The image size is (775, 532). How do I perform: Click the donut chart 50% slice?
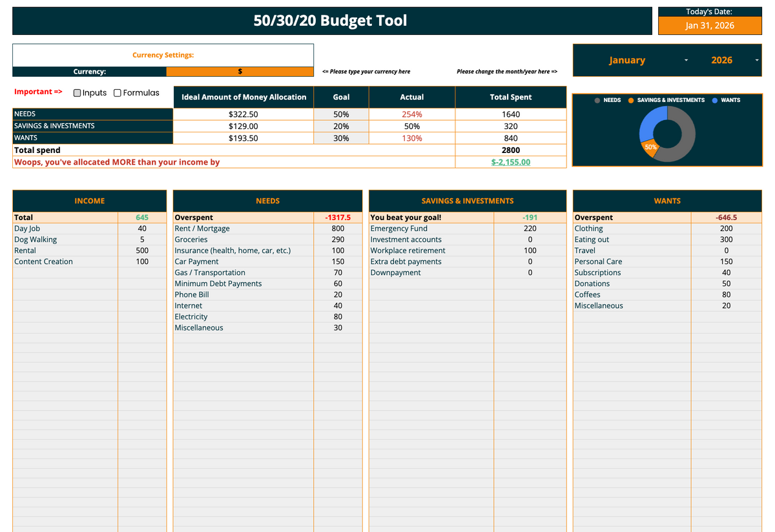650,147
